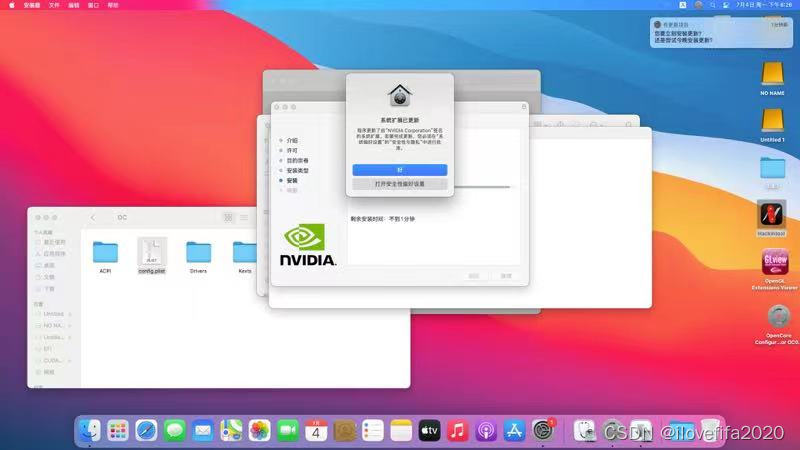Open FaceTime from the Dock

(x=288, y=431)
